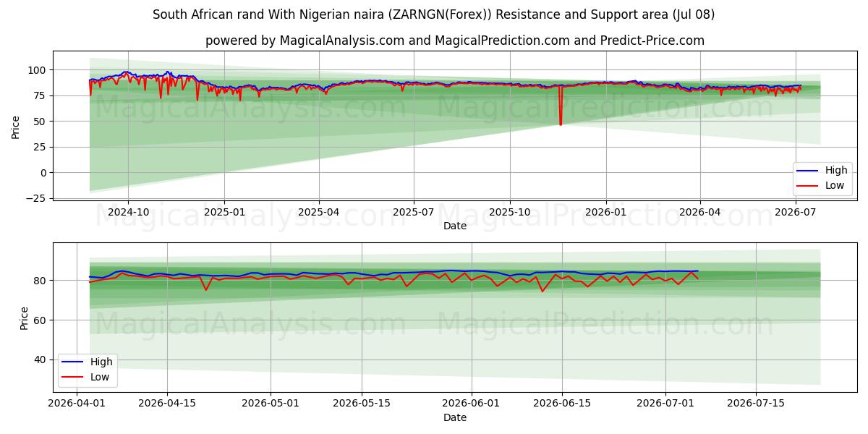Click the '−25' price tick on the top chart
Screen dimensions: 868x434
click(35, 198)
